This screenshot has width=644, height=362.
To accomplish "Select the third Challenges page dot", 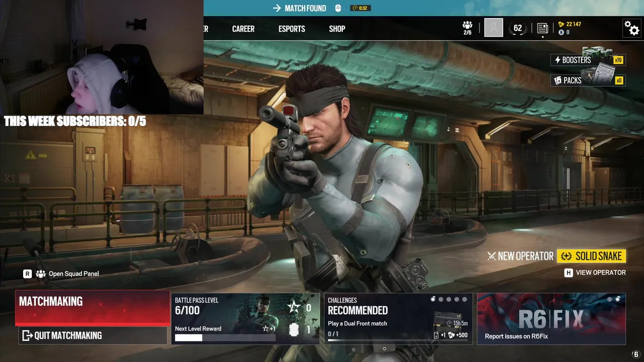I will coord(449,299).
